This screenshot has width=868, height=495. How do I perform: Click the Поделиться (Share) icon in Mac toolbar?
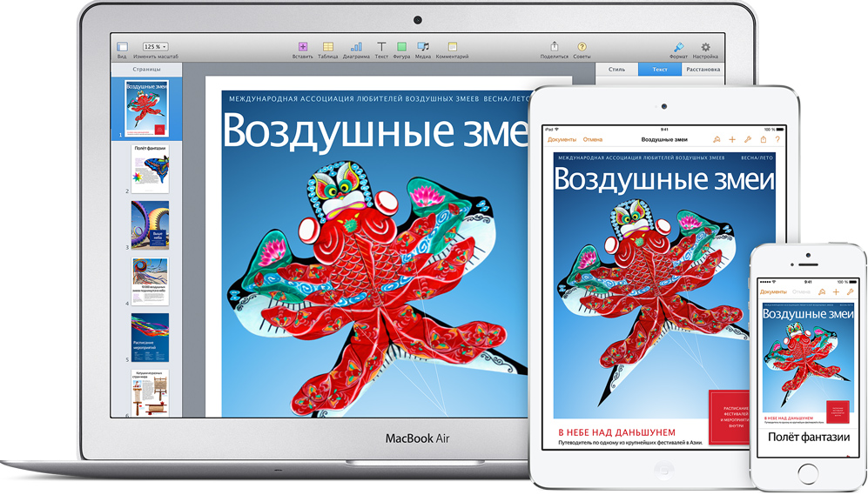point(554,47)
